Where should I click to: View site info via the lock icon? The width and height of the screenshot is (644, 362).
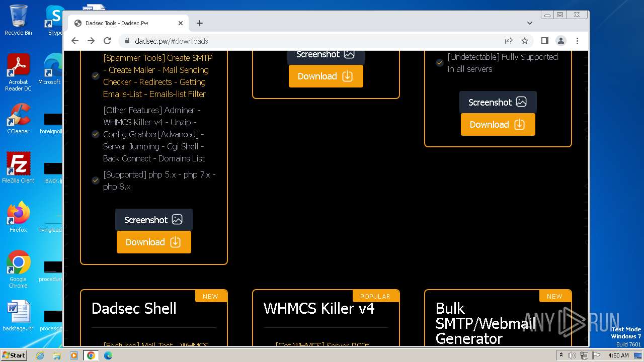click(x=127, y=41)
